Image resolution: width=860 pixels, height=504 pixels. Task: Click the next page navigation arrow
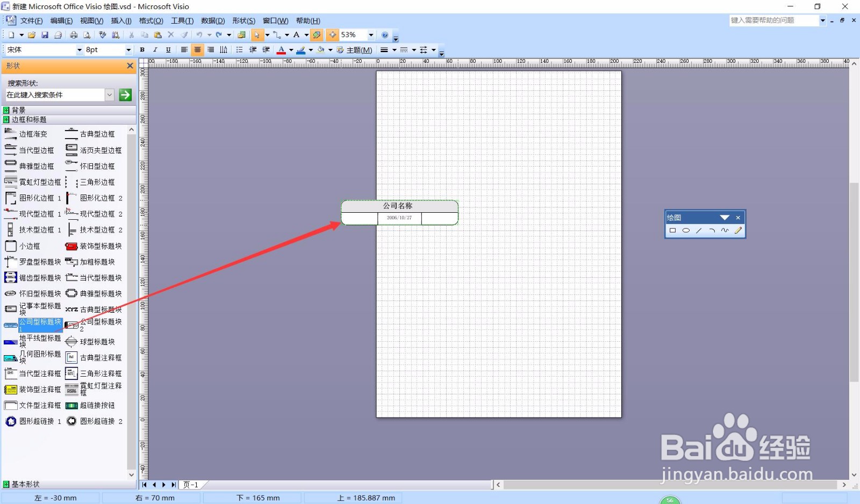click(x=164, y=485)
